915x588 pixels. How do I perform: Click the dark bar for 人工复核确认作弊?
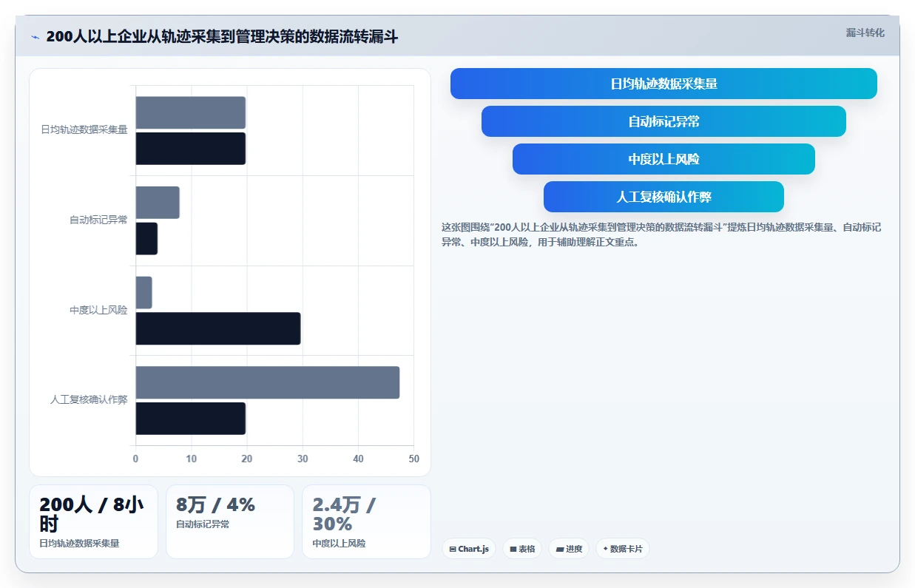(191, 419)
